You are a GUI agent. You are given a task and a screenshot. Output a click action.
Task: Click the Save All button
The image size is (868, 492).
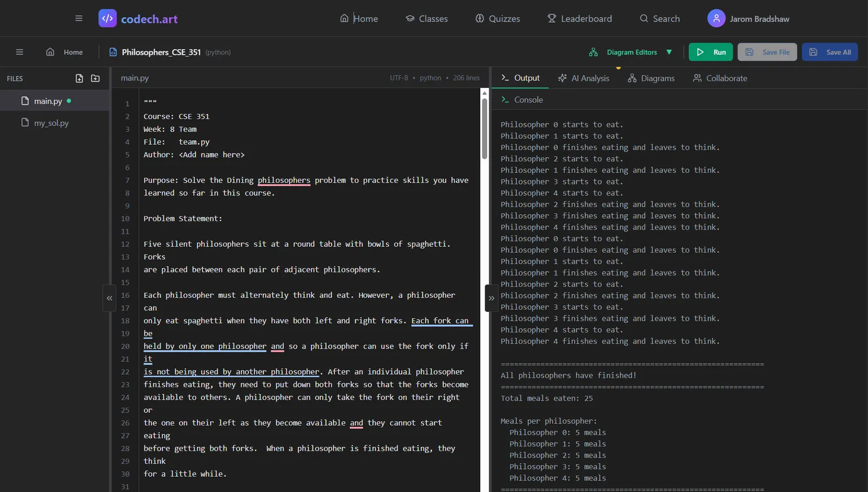[829, 52]
